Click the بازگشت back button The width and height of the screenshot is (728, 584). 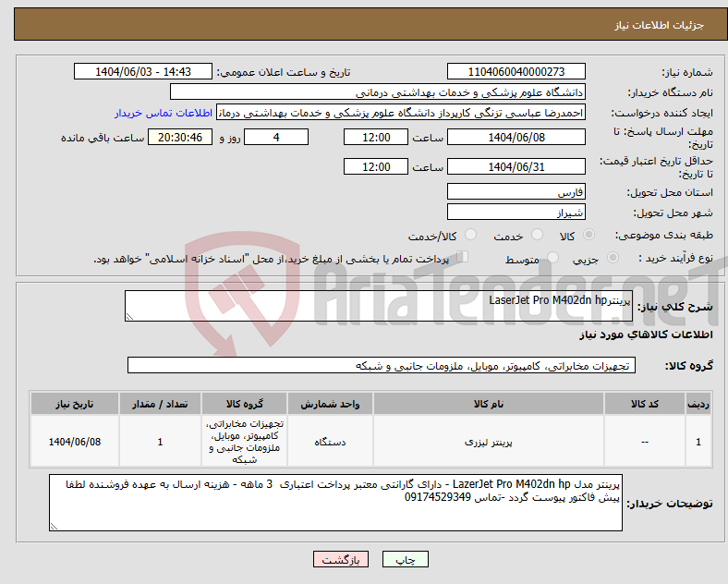point(341,559)
